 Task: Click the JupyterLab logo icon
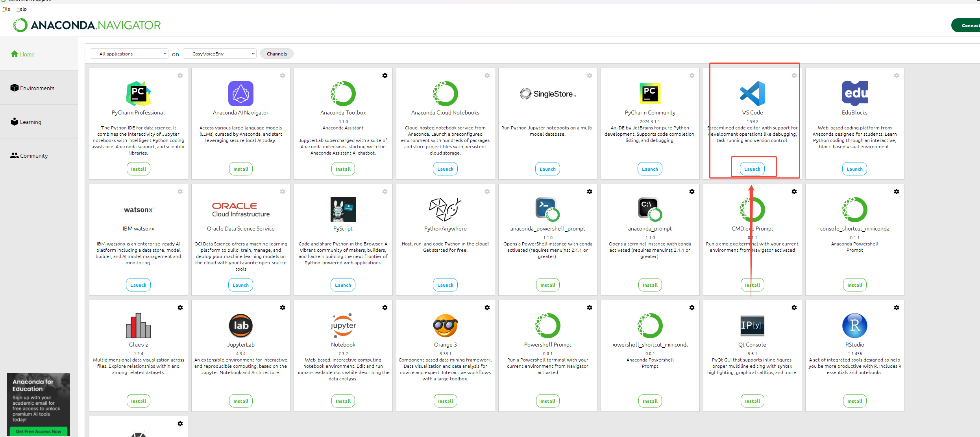click(x=240, y=326)
